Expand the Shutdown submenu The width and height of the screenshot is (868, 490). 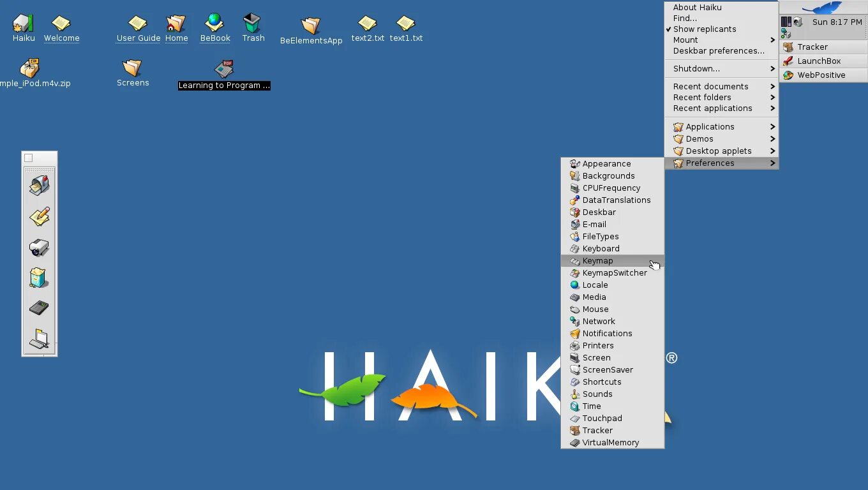click(721, 69)
